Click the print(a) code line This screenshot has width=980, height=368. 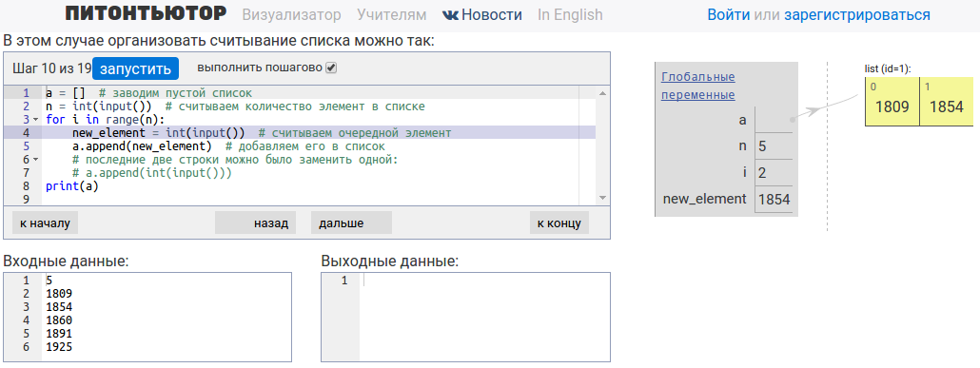click(72, 186)
